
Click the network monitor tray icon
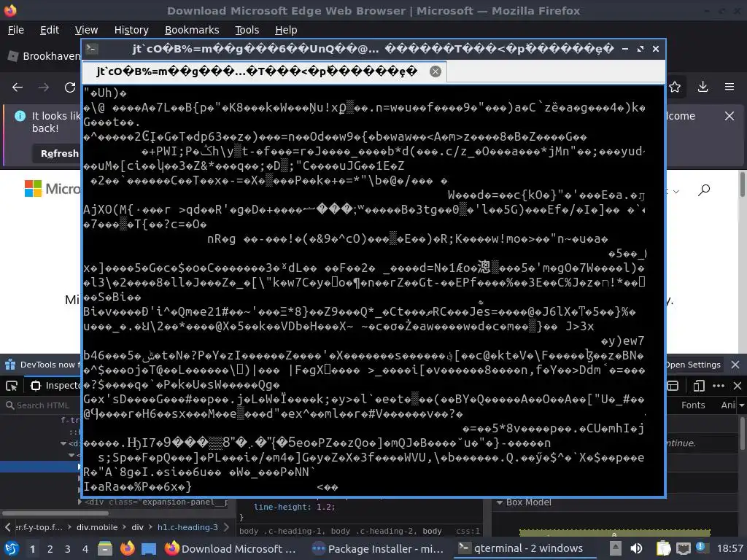[x=683, y=548]
